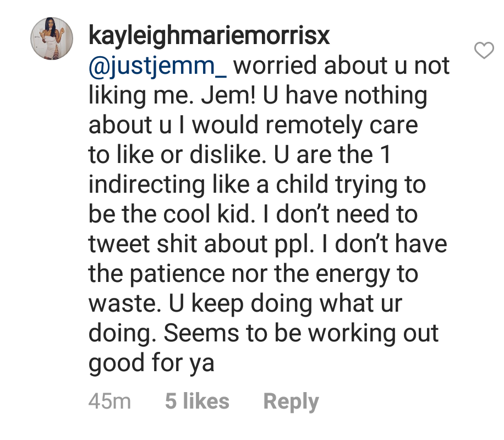Like the comment with the heart icon
Screen dimensions: 504x440
pos(484,51)
